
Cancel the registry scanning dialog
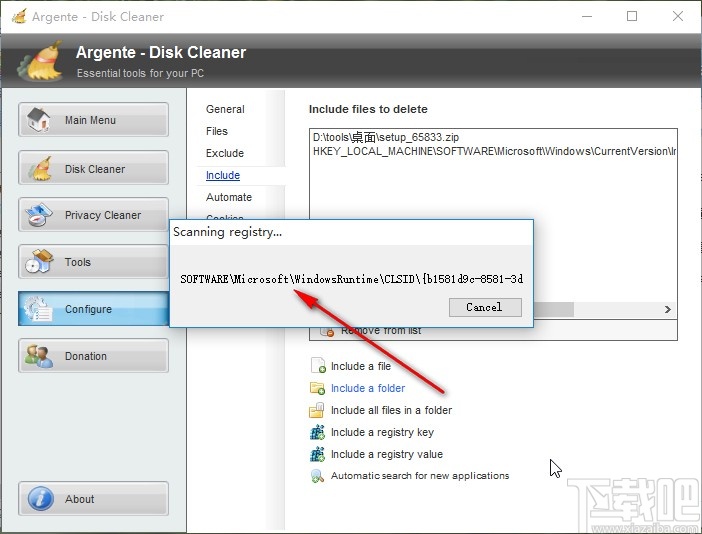pyautogui.click(x=485, y=308)
